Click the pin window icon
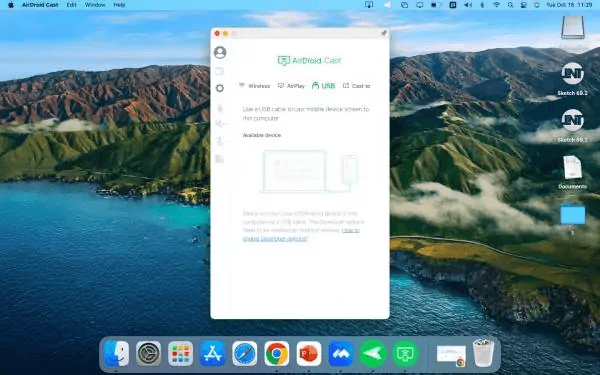 [384, 33]
